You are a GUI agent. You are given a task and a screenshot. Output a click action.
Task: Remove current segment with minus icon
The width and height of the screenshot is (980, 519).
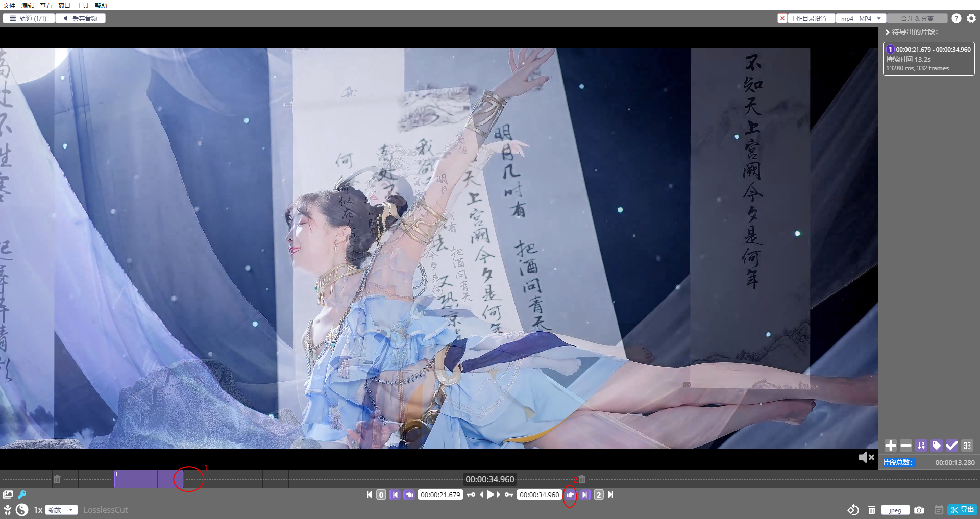[906, 446]
